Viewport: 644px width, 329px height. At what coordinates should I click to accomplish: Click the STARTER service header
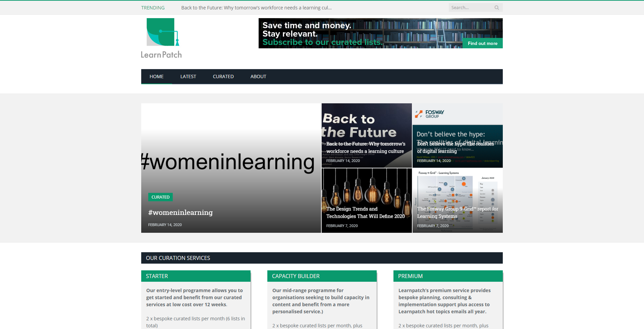(196, 276)
